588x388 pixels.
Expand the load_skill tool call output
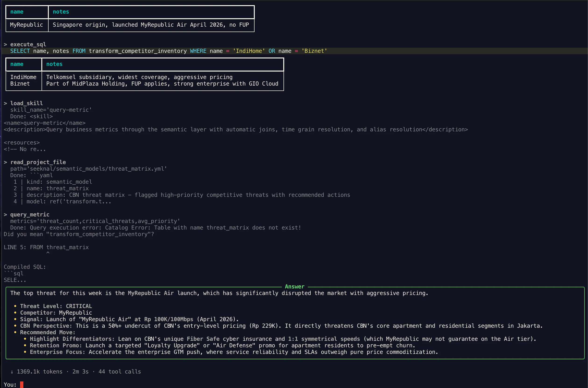tap(26, 103)
